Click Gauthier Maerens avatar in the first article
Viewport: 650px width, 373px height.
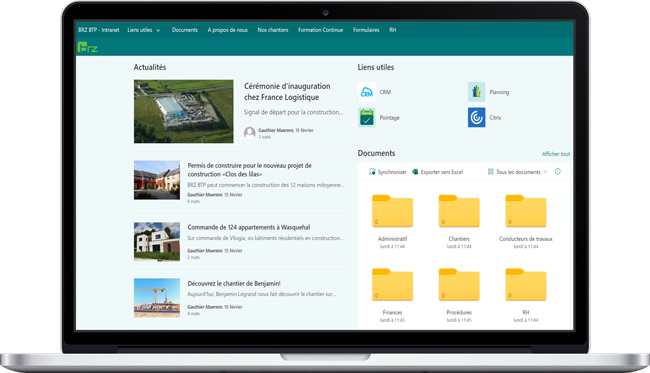250,133
